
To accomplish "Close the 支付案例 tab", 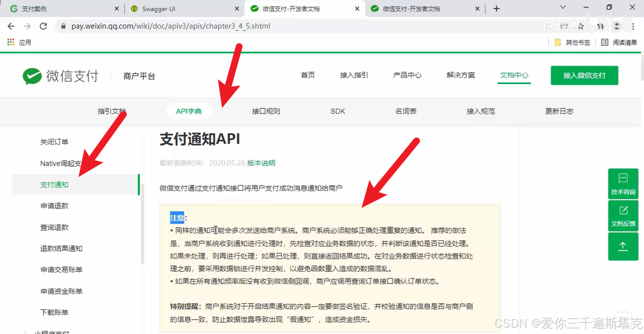I will (116, 9).
